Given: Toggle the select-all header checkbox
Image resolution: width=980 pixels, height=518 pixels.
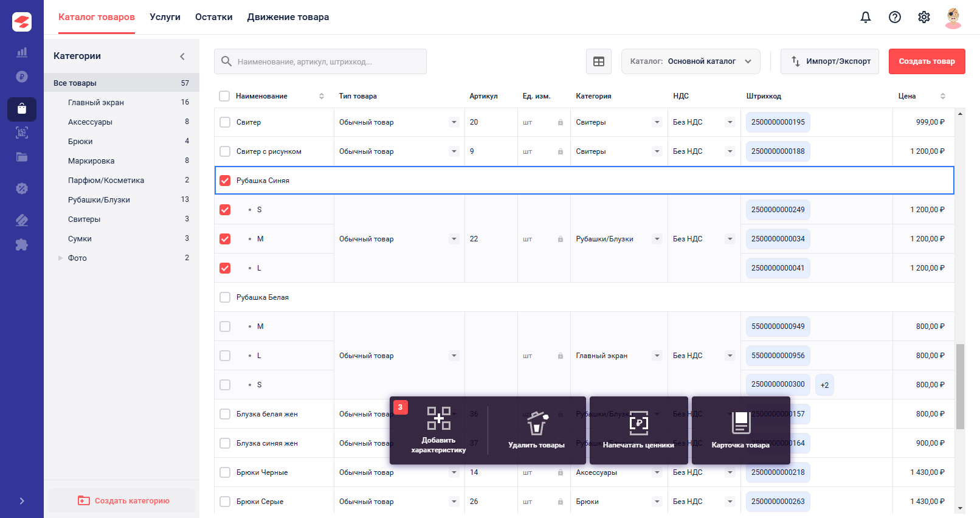Looking at the screenshot, I should click(x=224, y=96).
